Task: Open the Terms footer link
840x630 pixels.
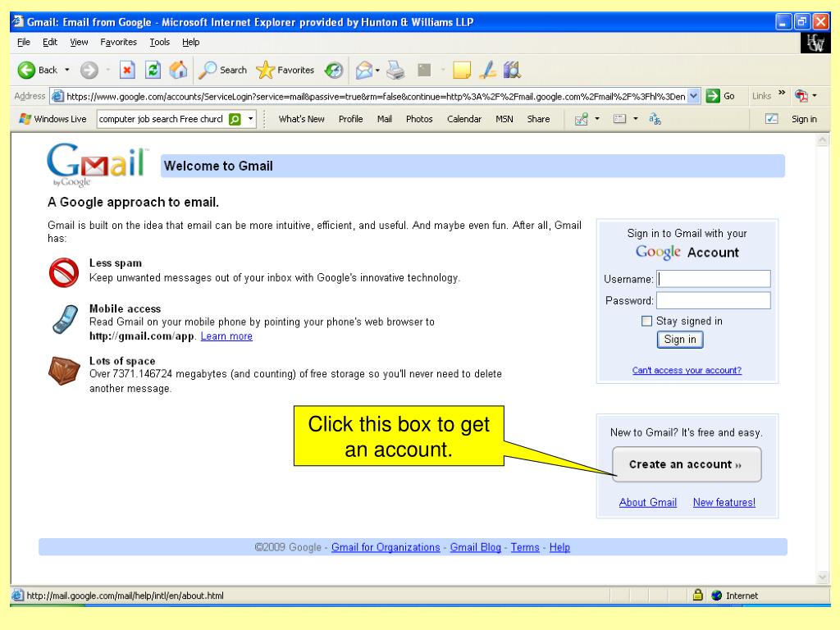Action: 525,547
